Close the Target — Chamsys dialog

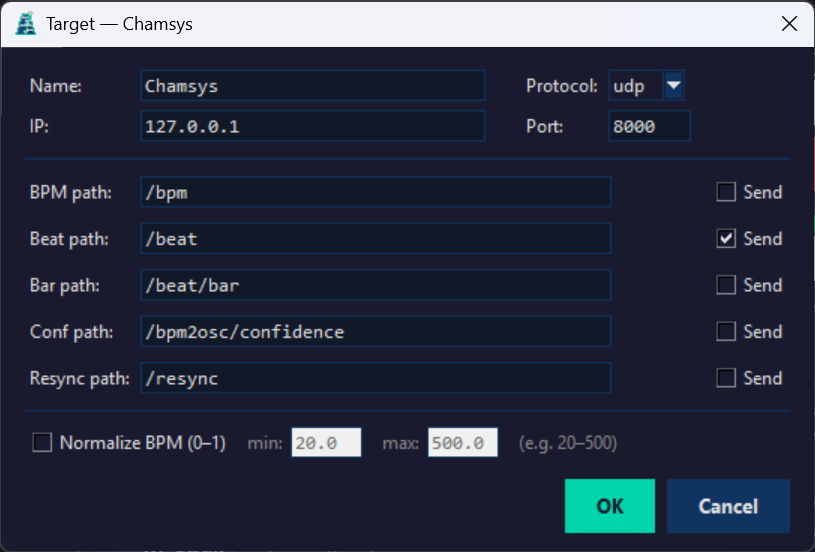pyautogui.click(x=789, y=23)
